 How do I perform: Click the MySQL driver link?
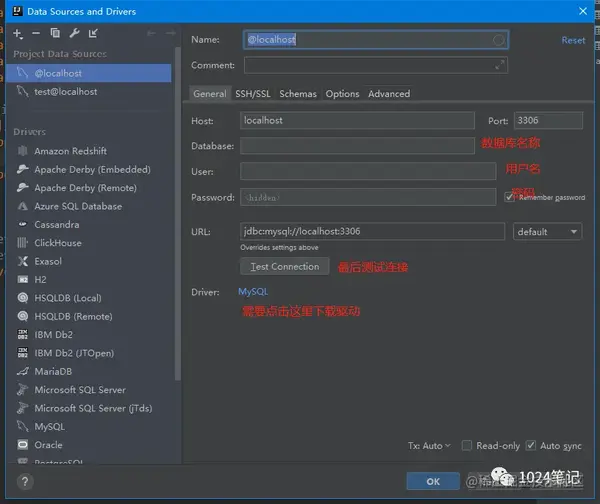pyautogui.click(x=253, y=292)
